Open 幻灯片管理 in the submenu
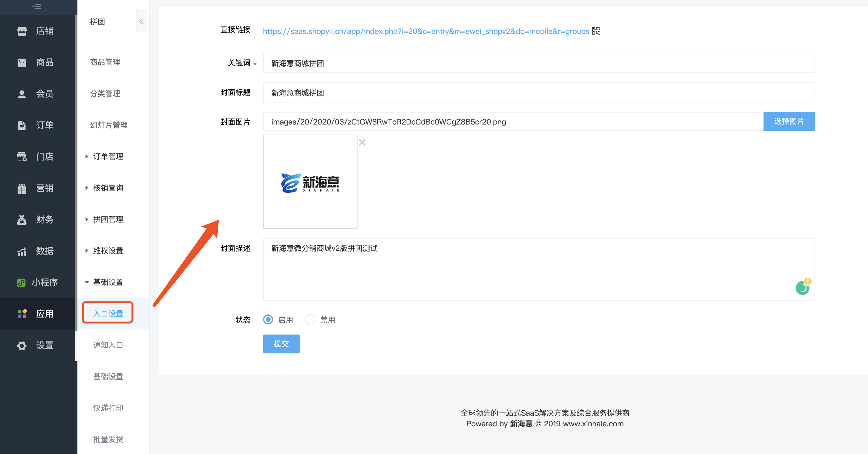868x454 pixels. (x=109, y=125)
